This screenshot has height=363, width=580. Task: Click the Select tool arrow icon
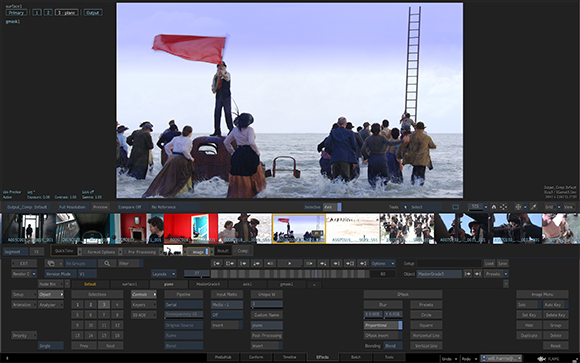pos(405,207)
